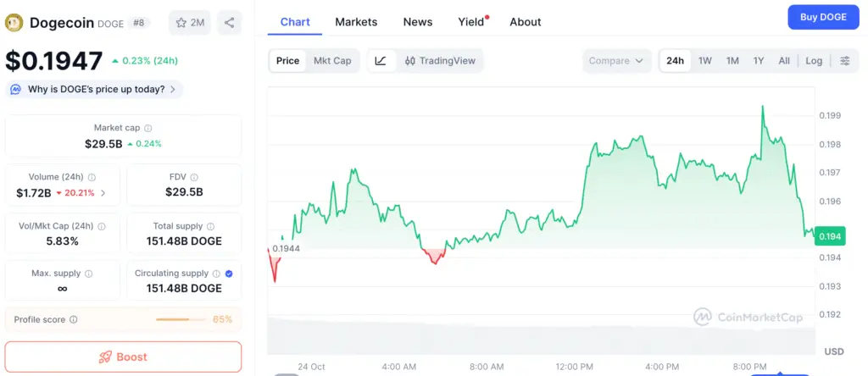868x376 pixels.
Task: Open the Compare dropdown
Action: coord(616,61)
